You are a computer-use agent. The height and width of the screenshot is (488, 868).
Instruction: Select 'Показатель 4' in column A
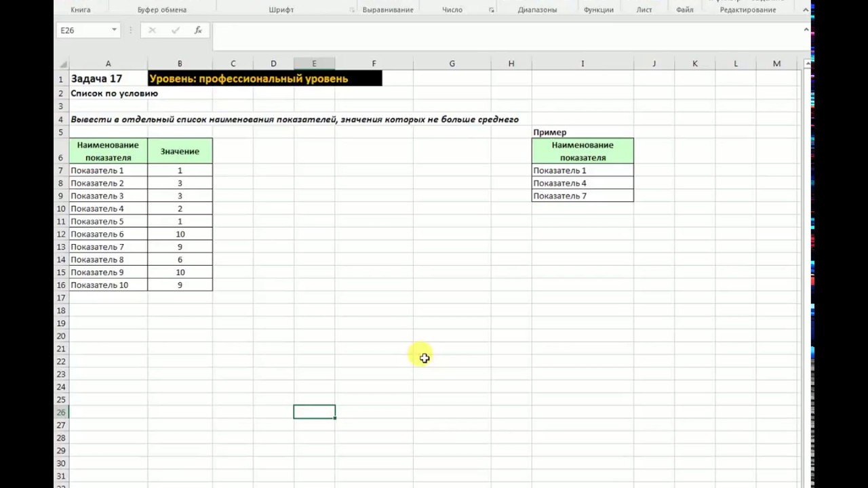[x=108, y=209]
